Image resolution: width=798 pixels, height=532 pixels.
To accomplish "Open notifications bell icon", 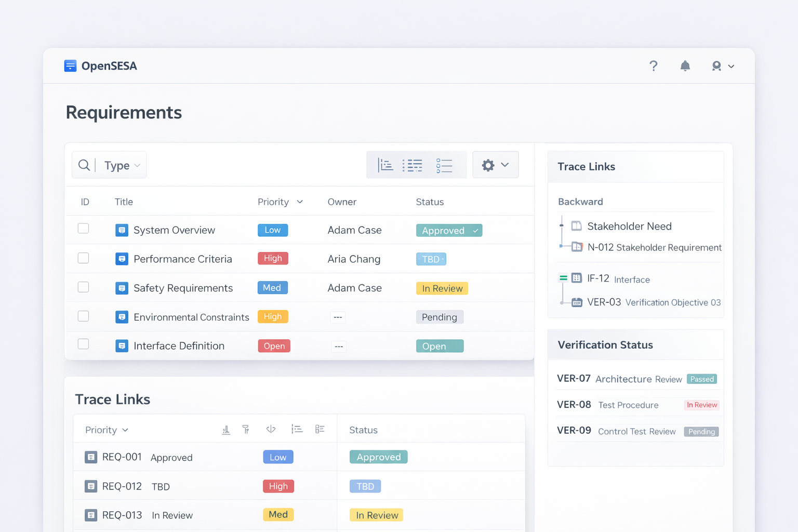I will click(685, 66).
